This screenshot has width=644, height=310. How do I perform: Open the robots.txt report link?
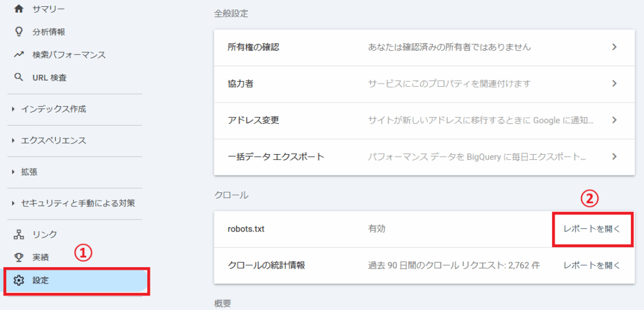(591, 229)
